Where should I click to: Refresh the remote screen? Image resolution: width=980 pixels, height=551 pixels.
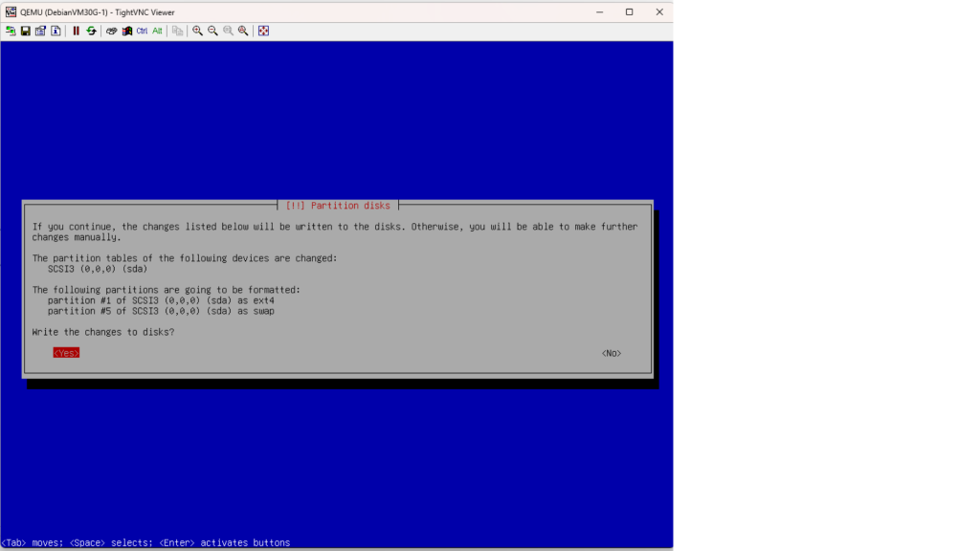click(x=92, y=31)
